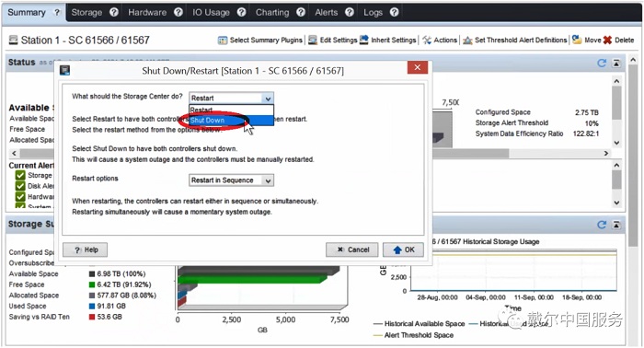
Task: Refresh the Storage Summary panel
Action: 602,225
